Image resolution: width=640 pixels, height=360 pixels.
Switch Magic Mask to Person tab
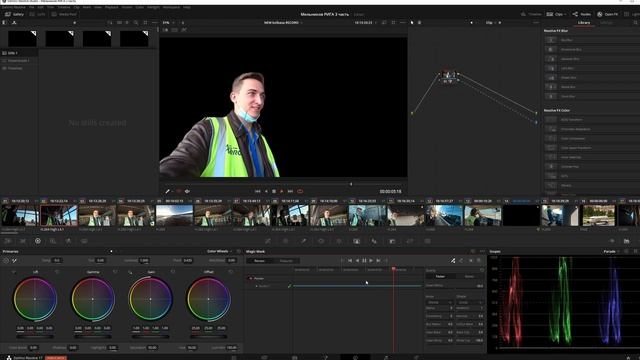pos(259,260)
